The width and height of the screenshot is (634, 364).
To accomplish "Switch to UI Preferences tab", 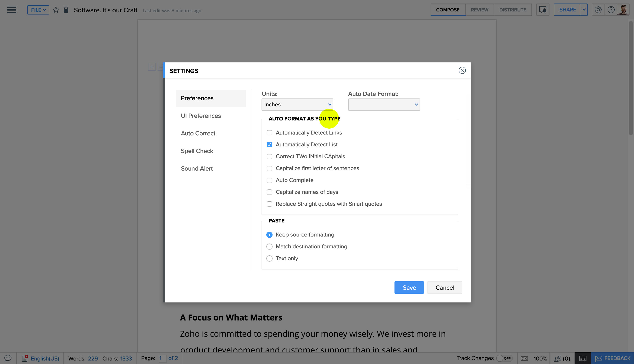I will (x=201, y=116).
